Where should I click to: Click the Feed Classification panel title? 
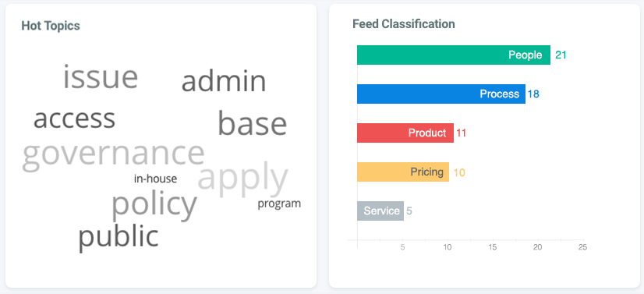[x=404, y=24]
